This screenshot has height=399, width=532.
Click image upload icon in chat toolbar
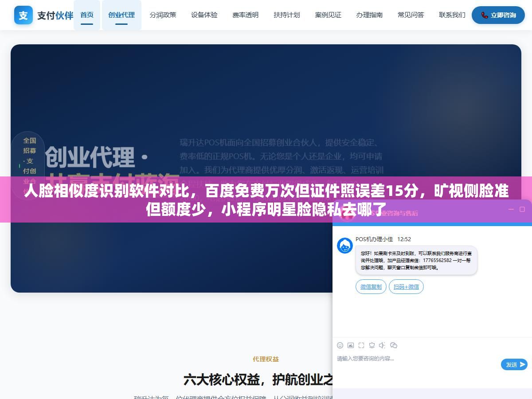tap(351, 345)
